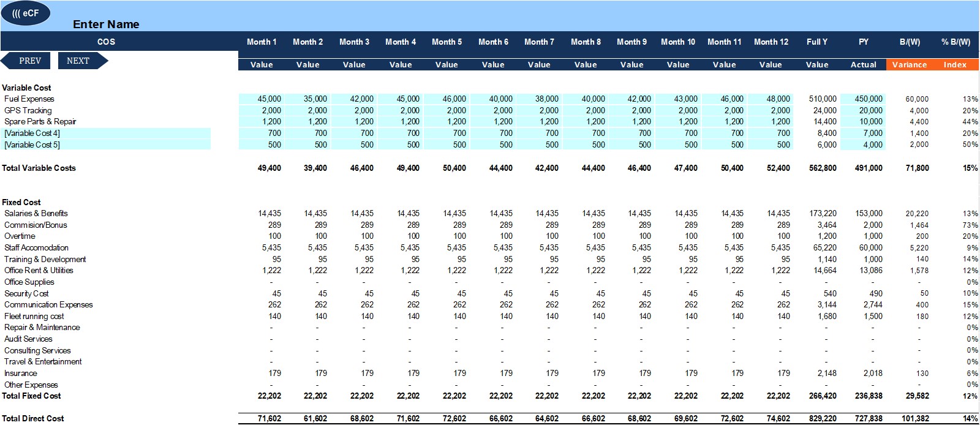Select the Other Expenses row label
The image size is (980, 425).
[x=31, y=385]
